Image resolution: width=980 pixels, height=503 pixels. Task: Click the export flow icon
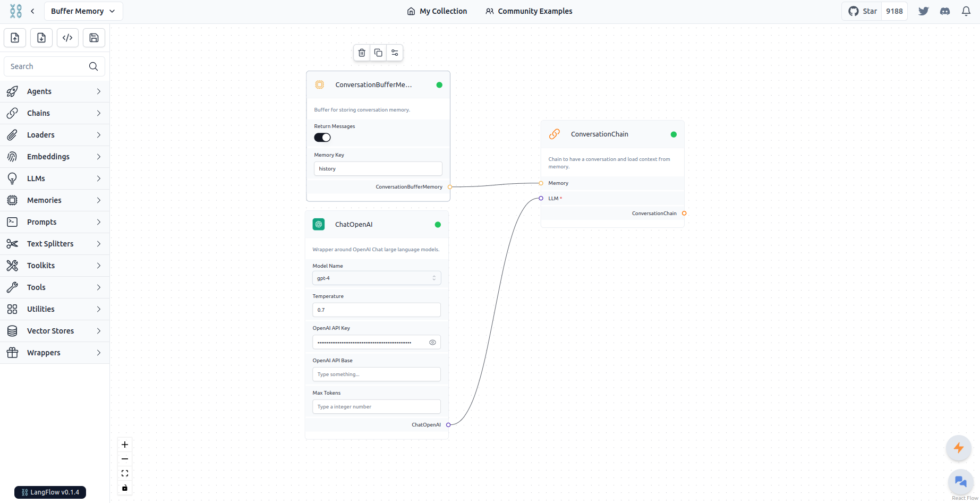41,38
